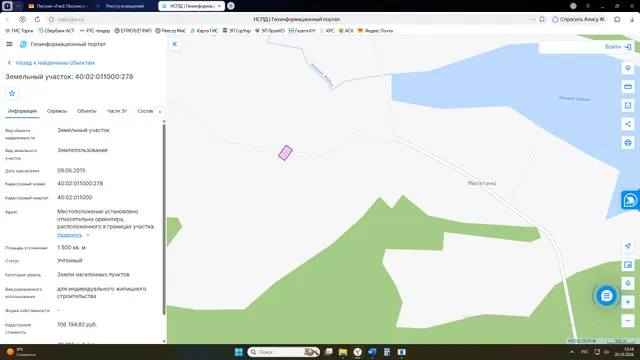
Task: Click the Windows taskbar search field
Action: [284, 352]
